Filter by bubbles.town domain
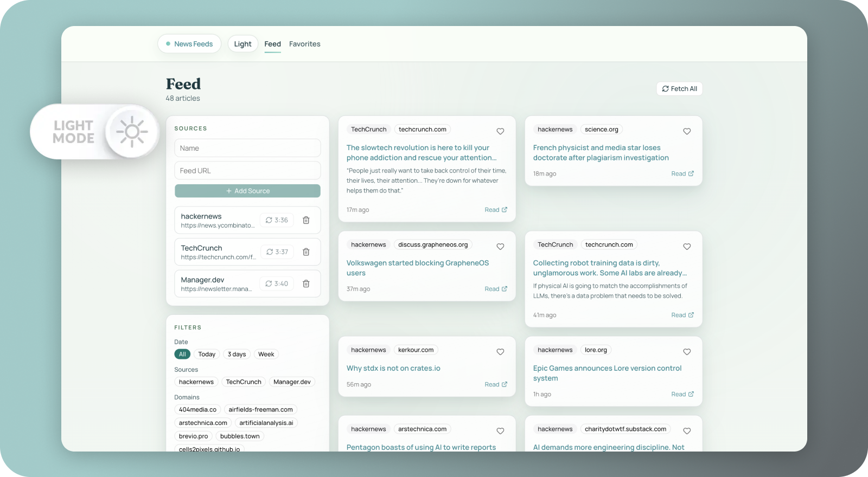Image resolution: width=868 pixels, height=477 pixels. (240, 436)
